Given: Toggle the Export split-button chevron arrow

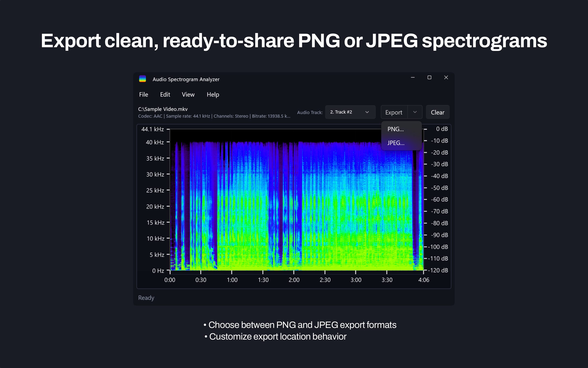Looking at the screenshot, I should pos(415,112).
